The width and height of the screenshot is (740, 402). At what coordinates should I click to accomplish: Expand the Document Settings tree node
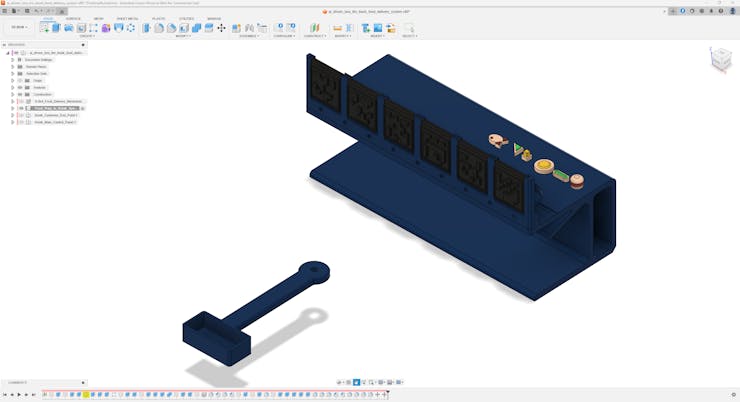pos(12,59)
